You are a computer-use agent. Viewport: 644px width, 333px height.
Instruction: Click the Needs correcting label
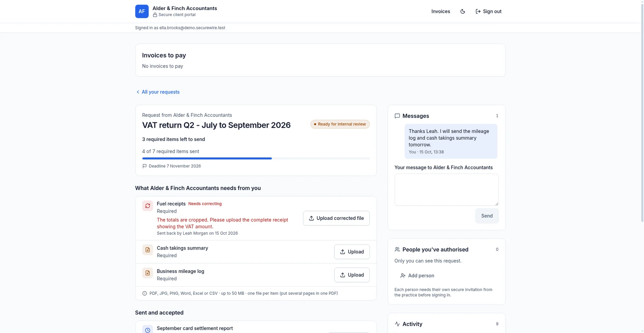pos(205,204)
